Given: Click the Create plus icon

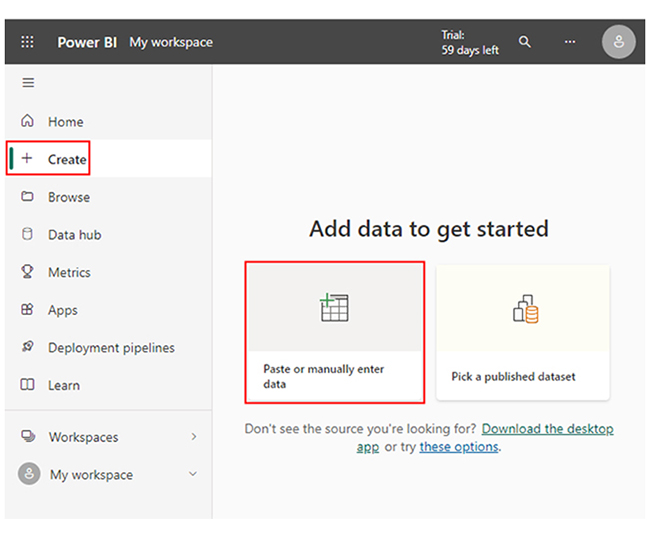Looking at the screenshot, I should 27,158.
